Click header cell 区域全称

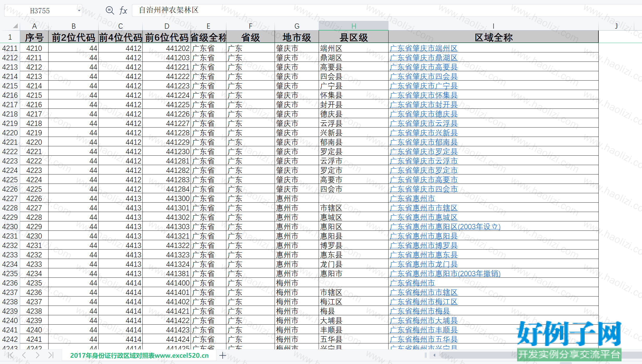493,37
